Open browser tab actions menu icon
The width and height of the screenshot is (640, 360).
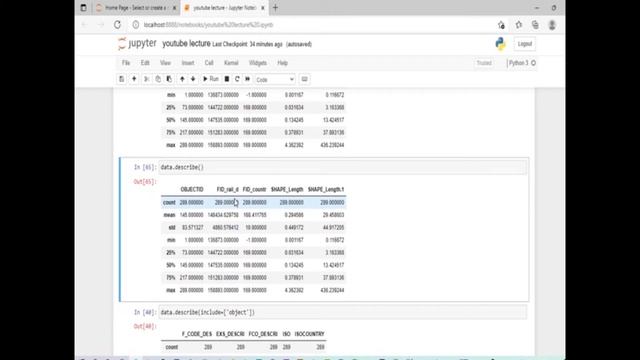(x=83, y=8)
